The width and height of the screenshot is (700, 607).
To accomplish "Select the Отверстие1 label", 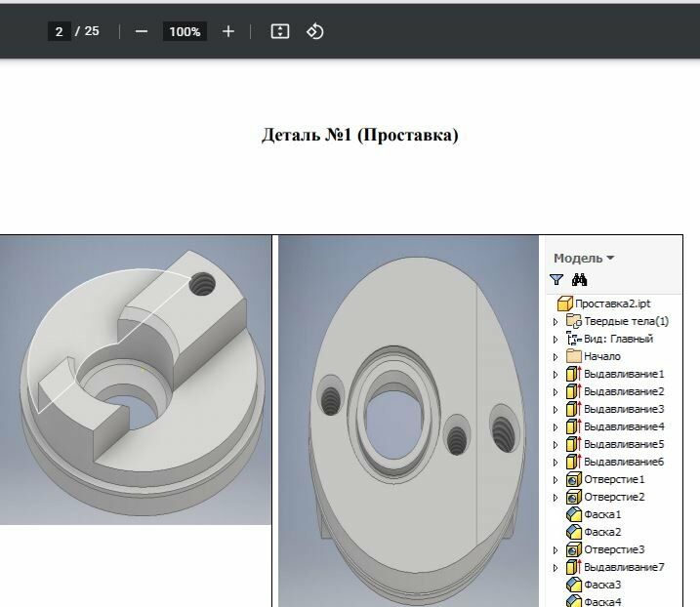I will pyautogui.click(x=614, y=479).
